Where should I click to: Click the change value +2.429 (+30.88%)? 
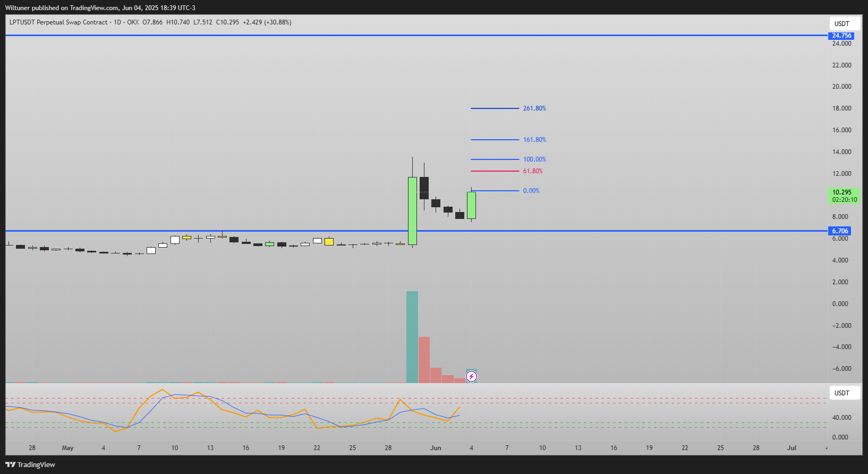[267, 22]
